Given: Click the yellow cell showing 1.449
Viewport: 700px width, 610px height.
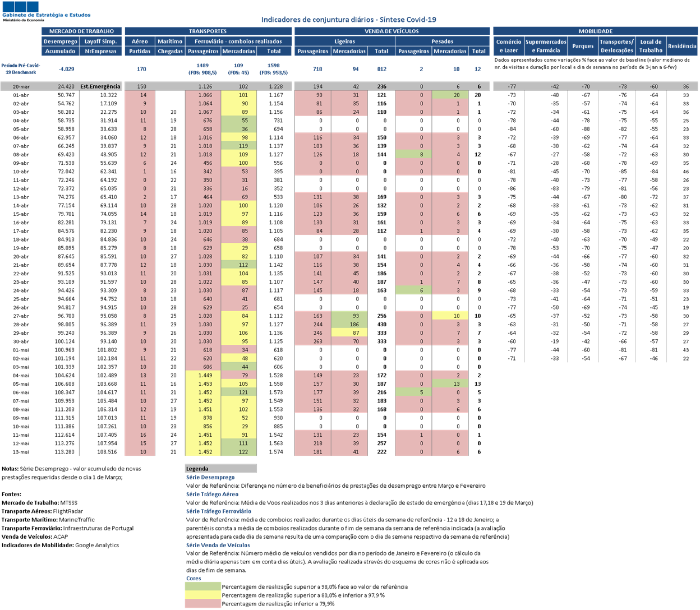Looking at the screenshot, I should (x=203, y=376).
